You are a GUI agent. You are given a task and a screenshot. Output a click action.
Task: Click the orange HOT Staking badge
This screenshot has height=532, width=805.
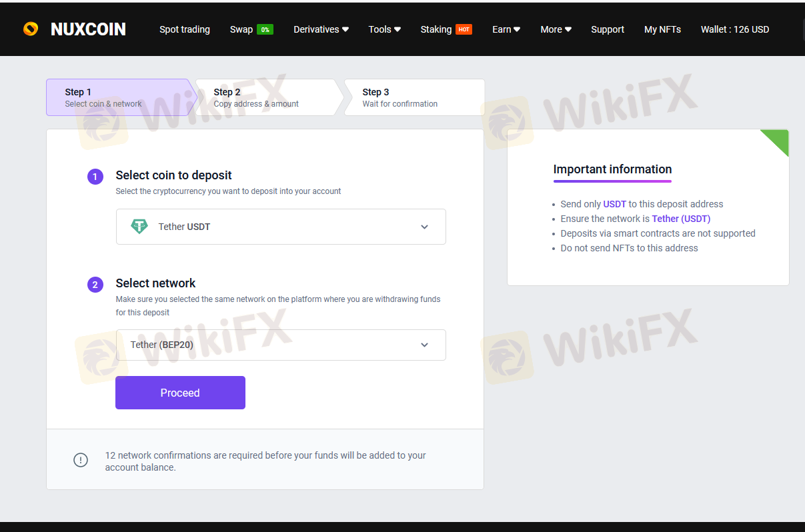pyautogui.click(x=464, y=29)
